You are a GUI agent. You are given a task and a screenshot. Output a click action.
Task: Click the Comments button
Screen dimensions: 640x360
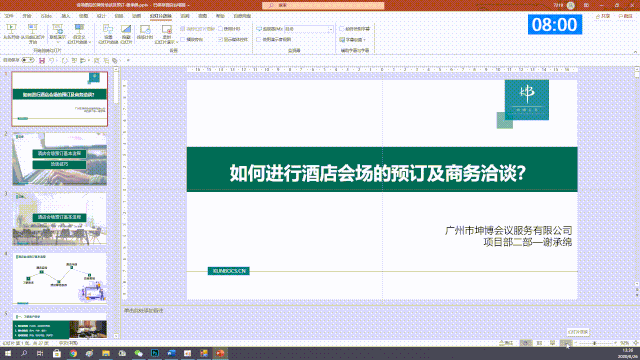tap(626, 16)
